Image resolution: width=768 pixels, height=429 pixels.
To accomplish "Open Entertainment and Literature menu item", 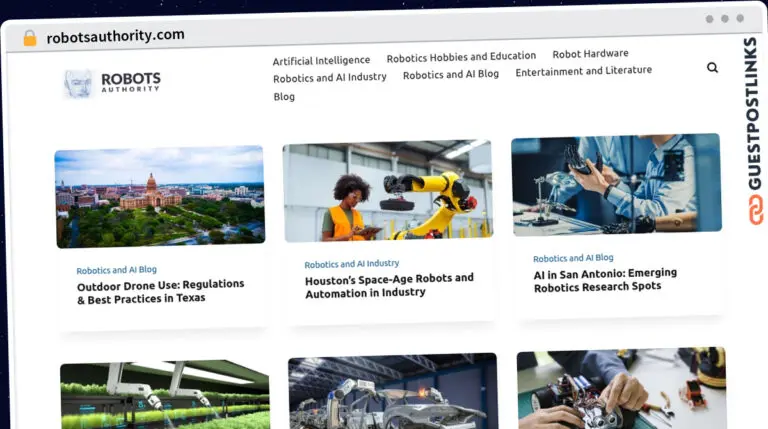I will [x=583, y=71].
